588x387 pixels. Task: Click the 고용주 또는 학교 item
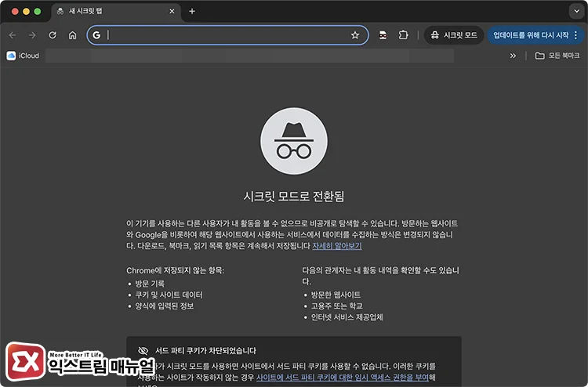pyautogui.click(x=337, y=306)
